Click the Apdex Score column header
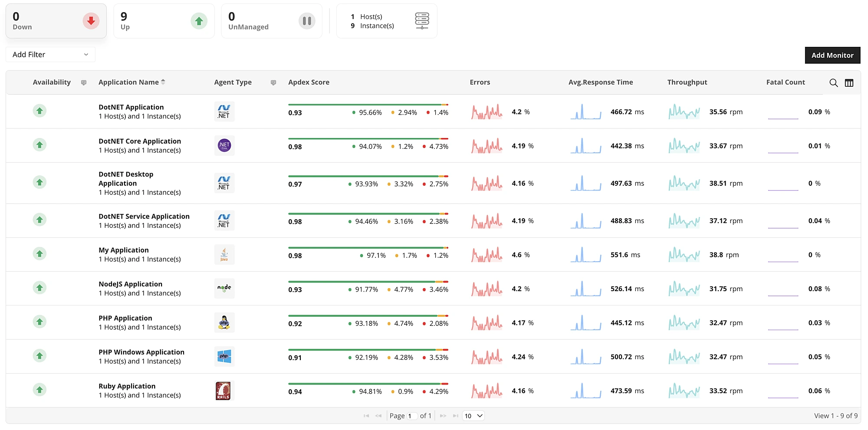 pos(309,82)
